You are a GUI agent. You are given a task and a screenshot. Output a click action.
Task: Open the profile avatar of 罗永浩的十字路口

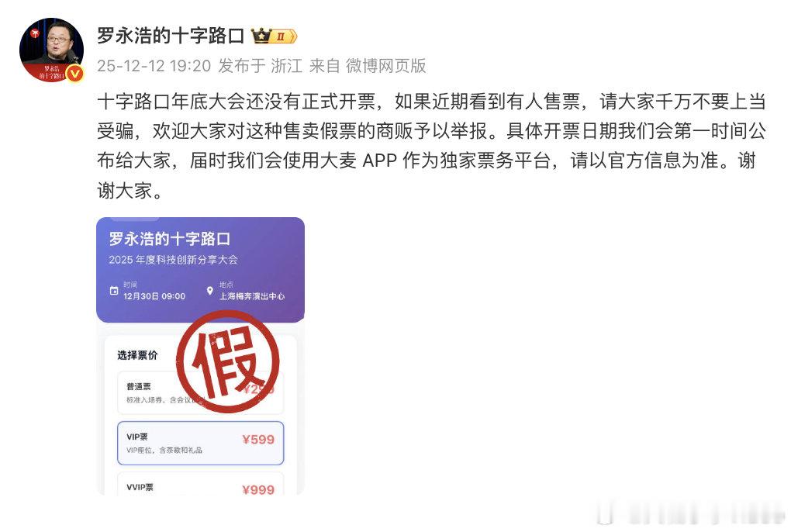point(51,50)
